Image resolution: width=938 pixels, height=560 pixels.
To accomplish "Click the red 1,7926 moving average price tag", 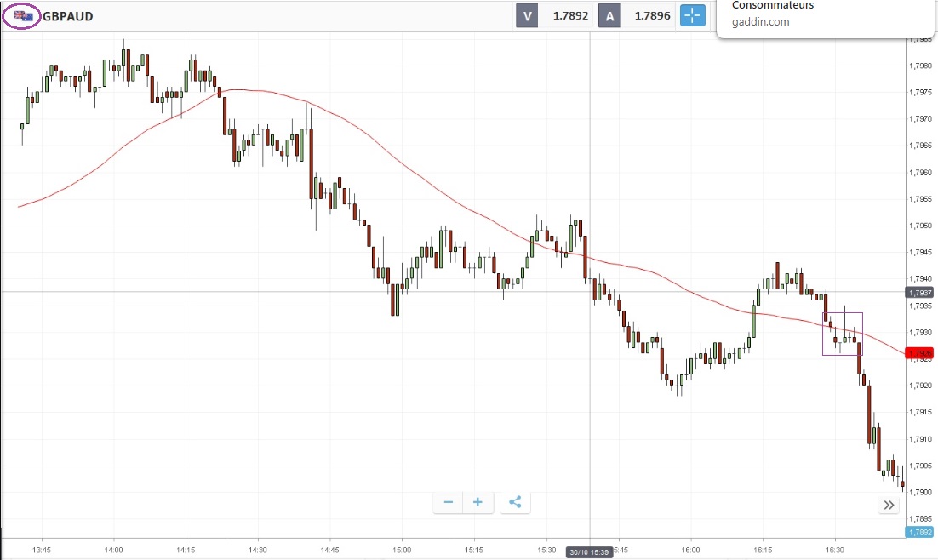I will point(920,353).
